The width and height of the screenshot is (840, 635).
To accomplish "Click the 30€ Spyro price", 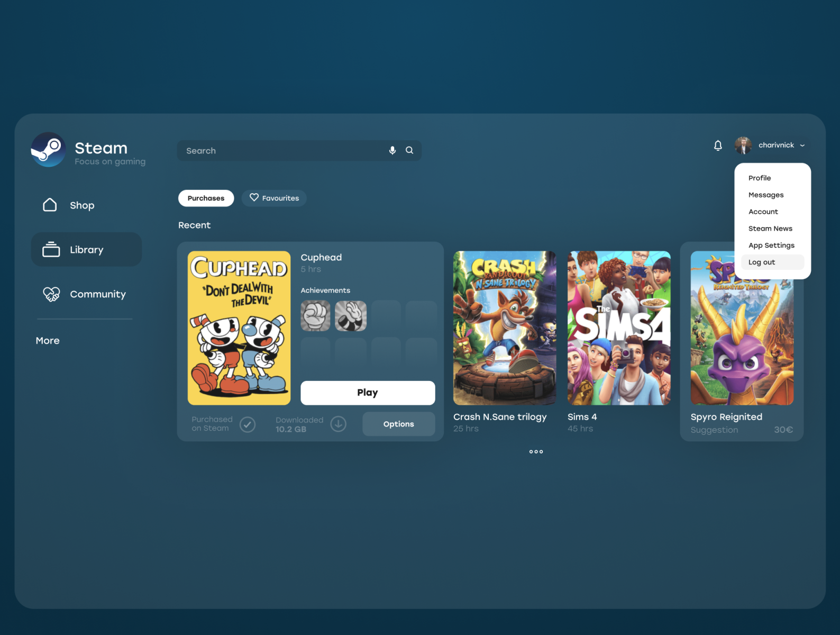I will click(x=783, y=430).
